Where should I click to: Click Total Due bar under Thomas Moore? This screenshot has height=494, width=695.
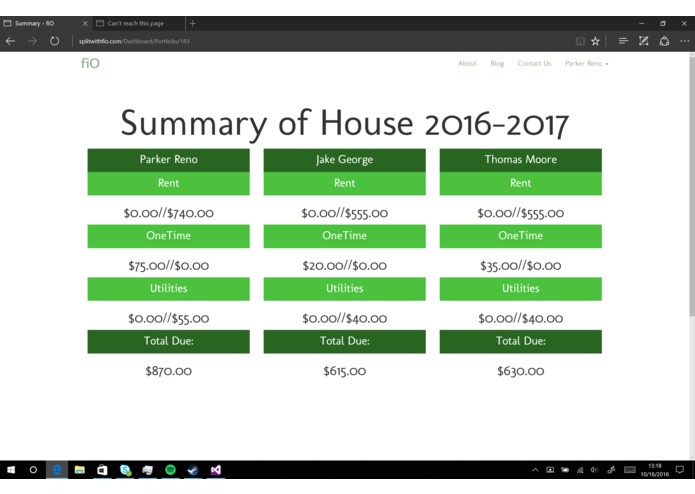[x=520, y=342]
